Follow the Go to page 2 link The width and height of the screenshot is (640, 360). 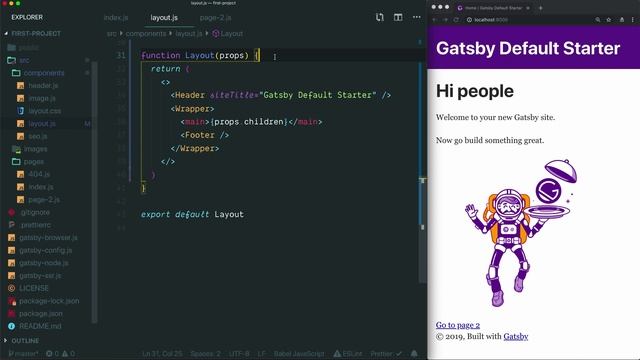(458, 325)
